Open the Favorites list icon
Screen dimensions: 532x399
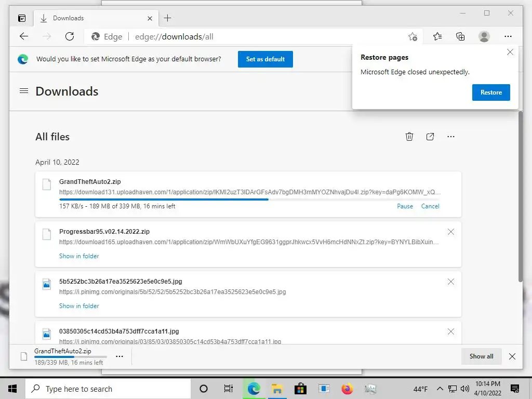pyautogui.click(x=437, y=36)
